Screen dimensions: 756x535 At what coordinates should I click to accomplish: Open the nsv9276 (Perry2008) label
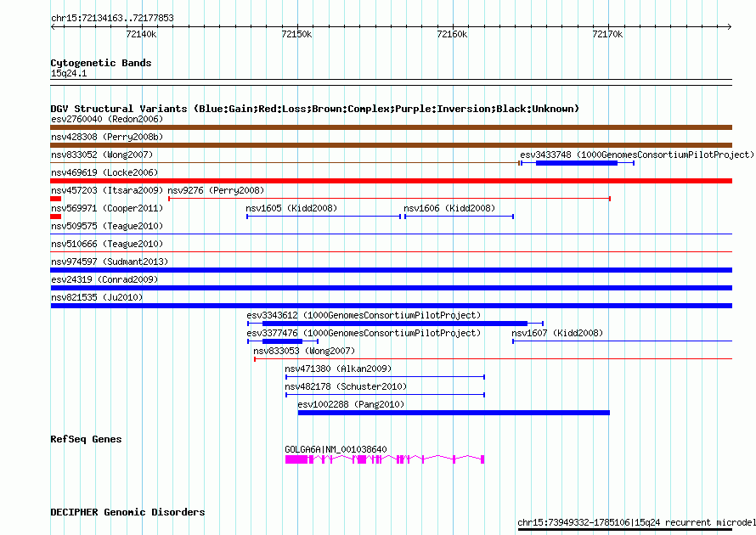216,190
